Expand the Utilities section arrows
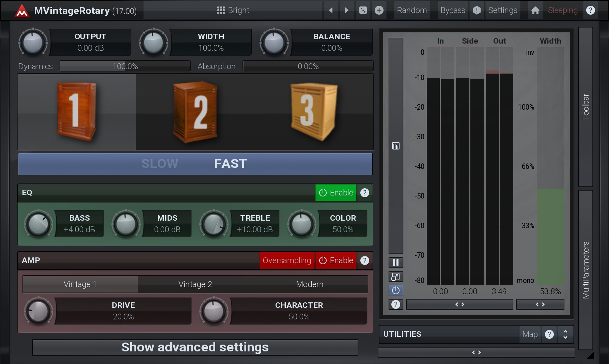609x364 pixels. click(x=565, y=334)
